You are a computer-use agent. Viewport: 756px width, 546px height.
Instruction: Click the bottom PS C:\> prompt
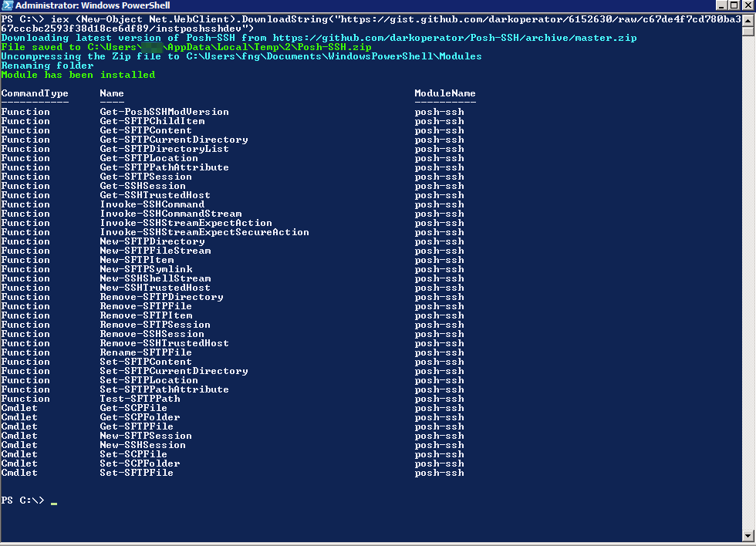pyautogui.click(x=22, y=501)
